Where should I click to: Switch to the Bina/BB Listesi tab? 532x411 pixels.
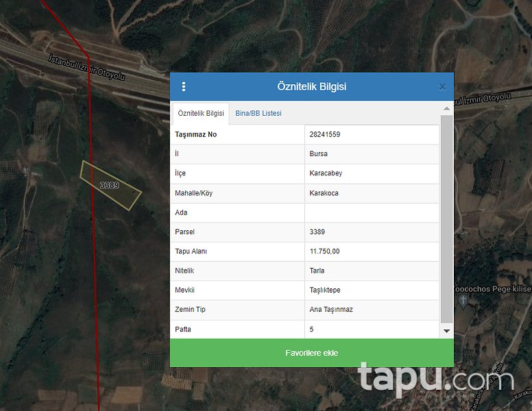click(x=258, y=113)
